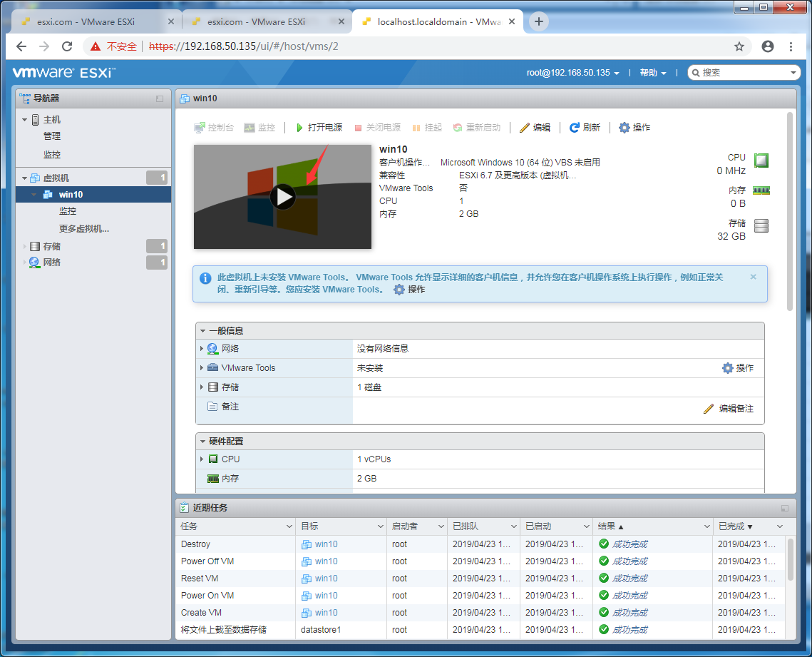Click the VMware ESXi logo

(x=63, y=72)
